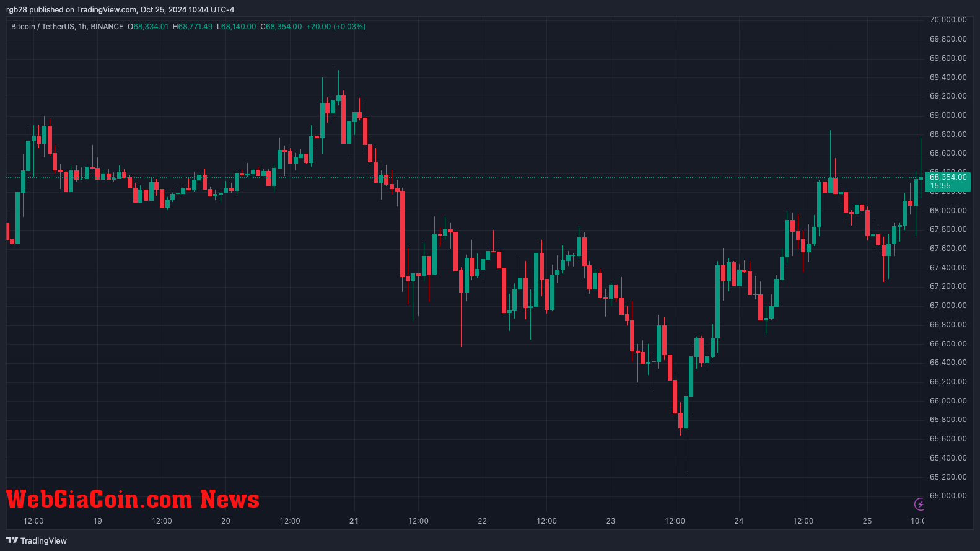Click the TradingView logo in footer

tap(37, 540)
